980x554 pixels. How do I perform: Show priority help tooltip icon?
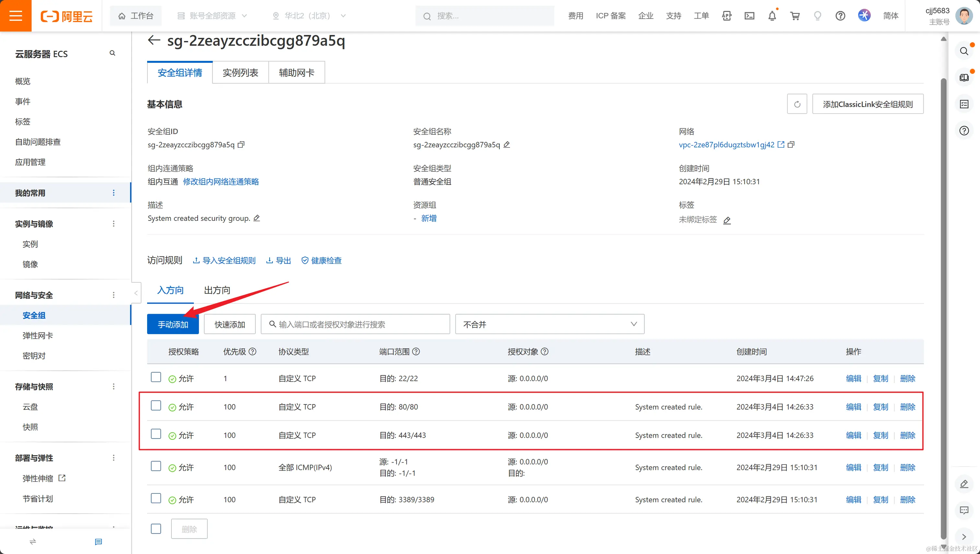click(x=252, y=352)
